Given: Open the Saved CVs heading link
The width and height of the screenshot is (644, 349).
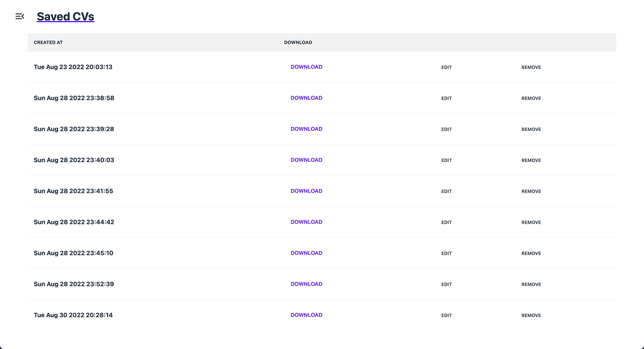Looking at the screenshot, I should (66, 16).
